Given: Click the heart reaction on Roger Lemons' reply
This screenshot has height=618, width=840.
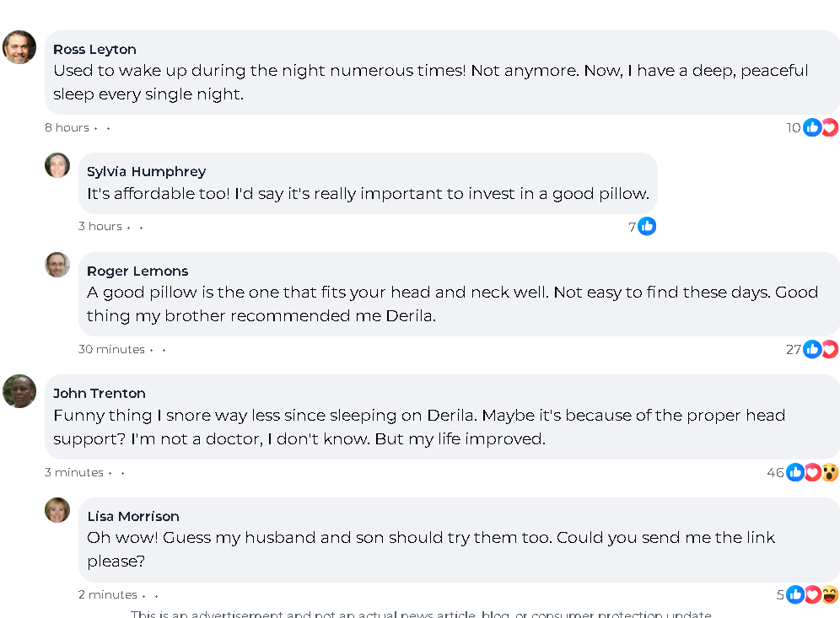Looking at the screenshot, I should click(x=830, y=349).
